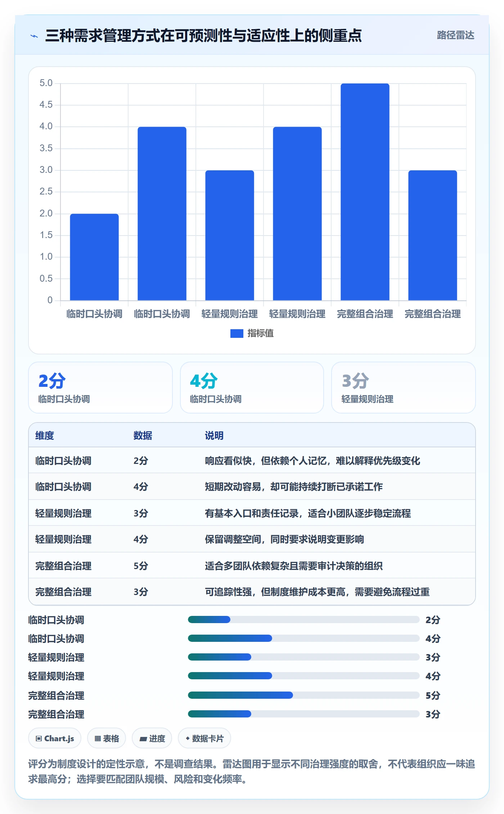Click the 5分 cell in the table
The width and height of the screenshot is (504, 814).
point(141,566)
